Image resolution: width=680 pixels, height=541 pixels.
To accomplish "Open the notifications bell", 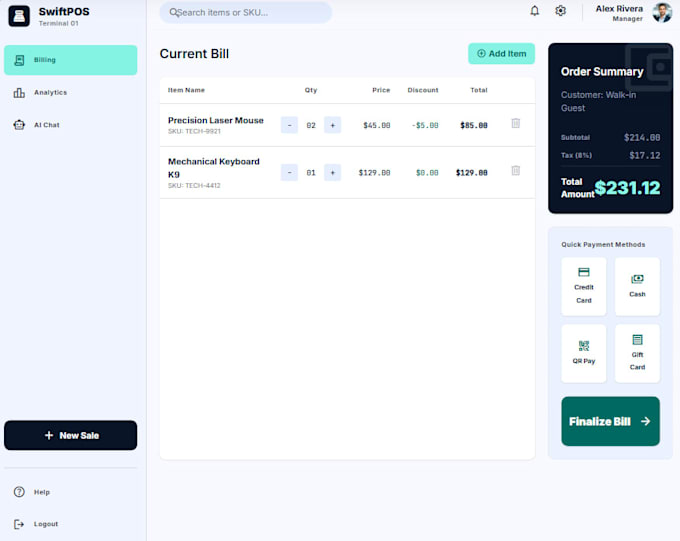I will click(x=535, y=11).
